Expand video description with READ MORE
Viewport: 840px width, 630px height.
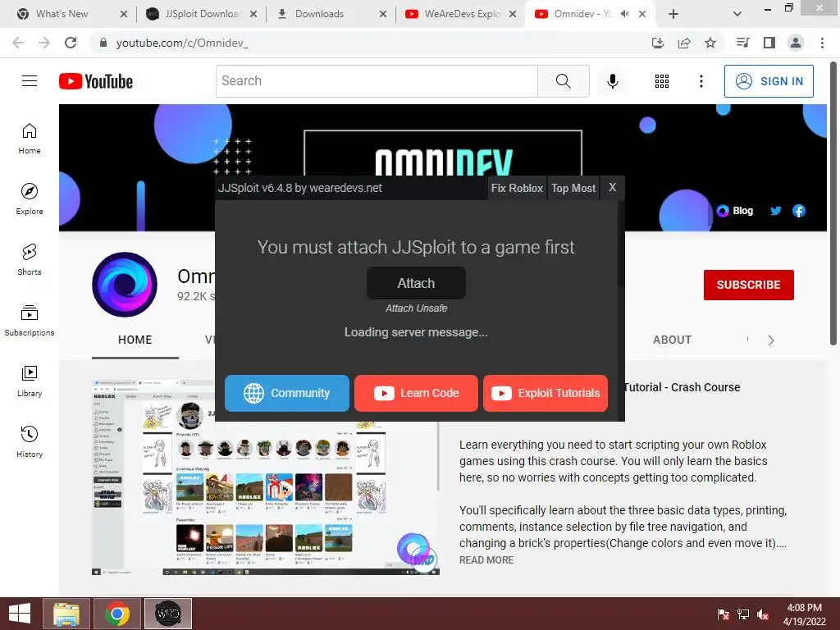pyautogui.click(x=486, y=559)
